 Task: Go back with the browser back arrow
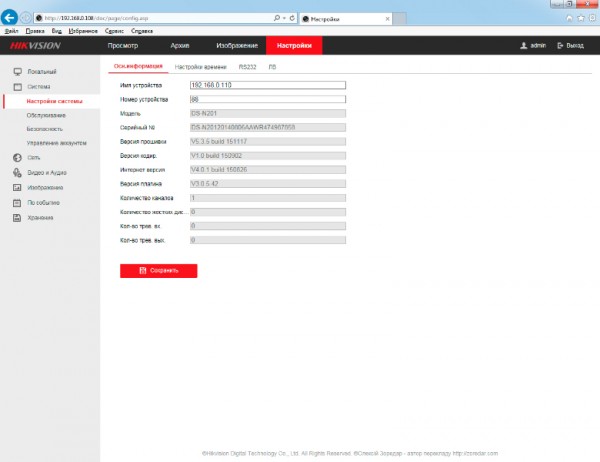point(9,17)
